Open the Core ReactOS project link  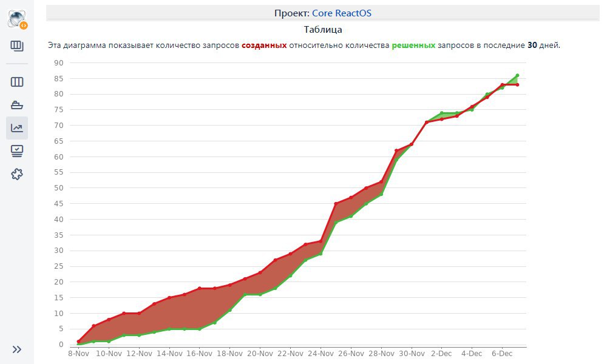point(341,13)
